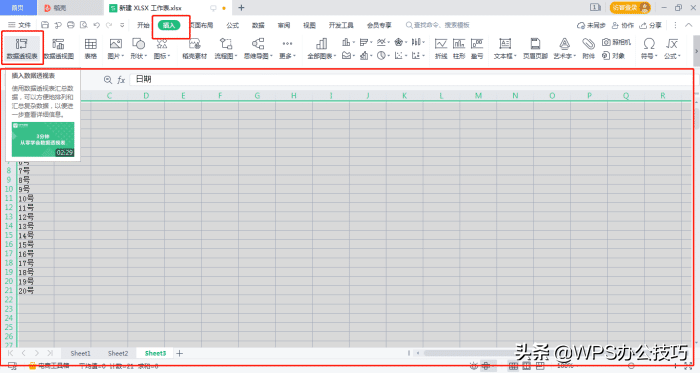Image resolution: width=700 pixels, height=373 pixels.
Task: Click the magnifier icon beside fx
Action: (108, 80)
